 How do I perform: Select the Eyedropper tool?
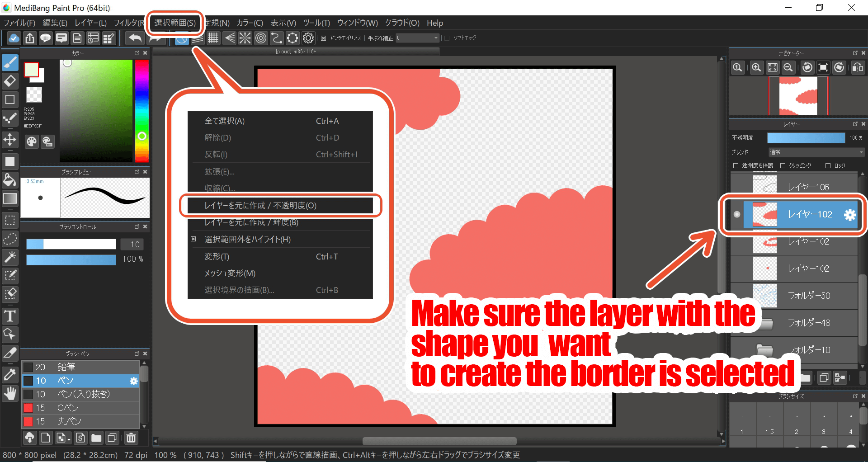10,375
